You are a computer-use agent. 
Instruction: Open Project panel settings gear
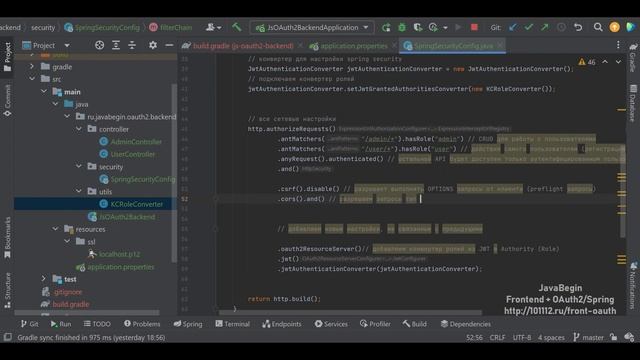tap(153, 45)
